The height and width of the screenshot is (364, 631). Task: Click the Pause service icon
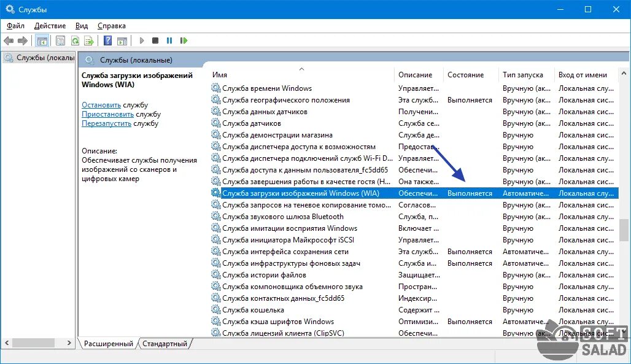(169, 41)
